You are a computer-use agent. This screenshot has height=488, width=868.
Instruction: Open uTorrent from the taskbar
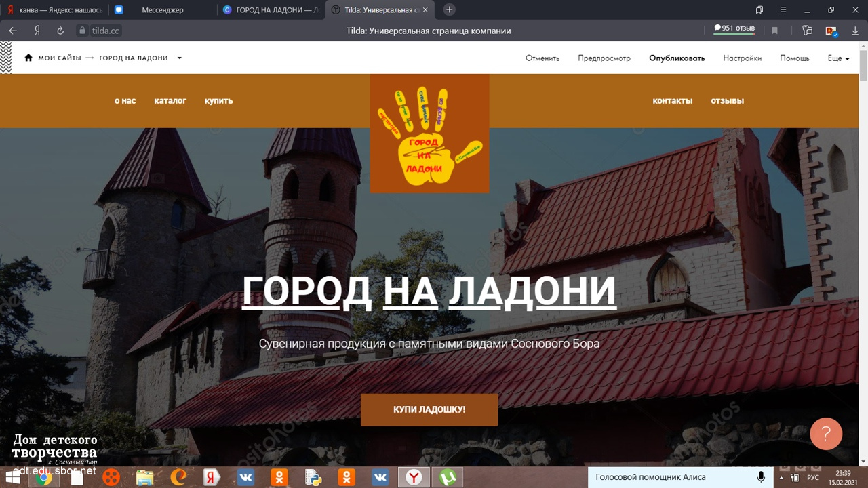pyautogui.click(x=447, y=477)
